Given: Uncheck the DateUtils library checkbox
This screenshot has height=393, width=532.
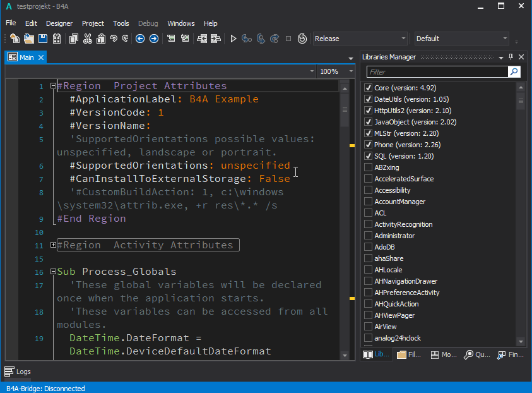Looking at the screenshot, I should pyautogui.click(x=369, y=99).
